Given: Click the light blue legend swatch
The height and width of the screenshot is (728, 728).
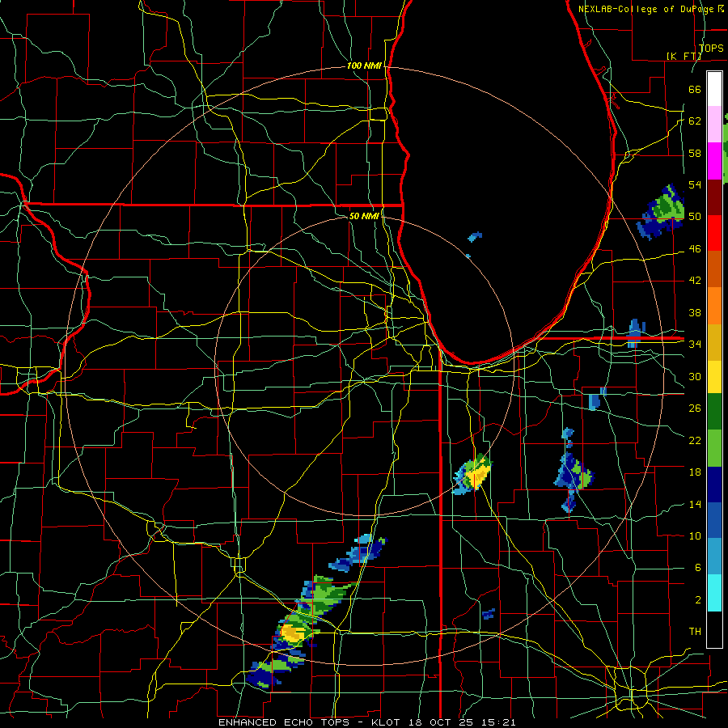Looking at the screenshot, I should pyautogui.click(x=714, y=557).
